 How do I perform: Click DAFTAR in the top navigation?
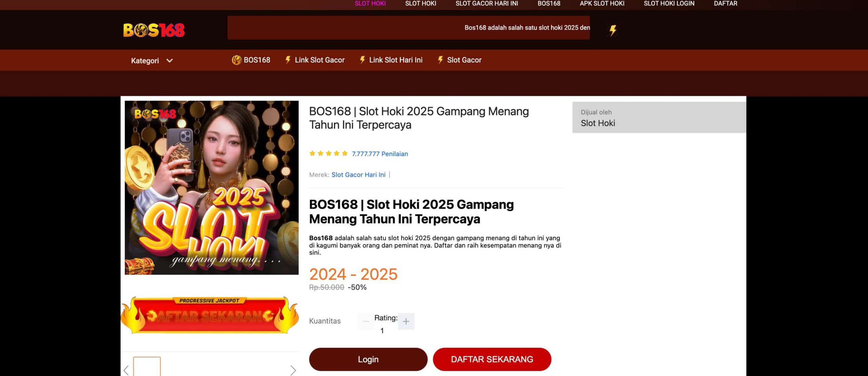725,3
